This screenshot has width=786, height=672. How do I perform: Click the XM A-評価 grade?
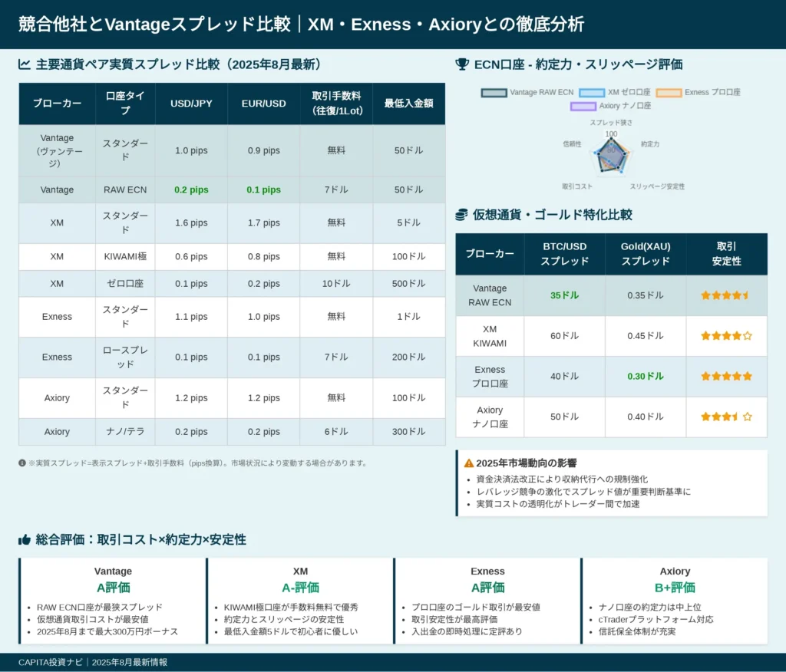click(x=300, y=588)
